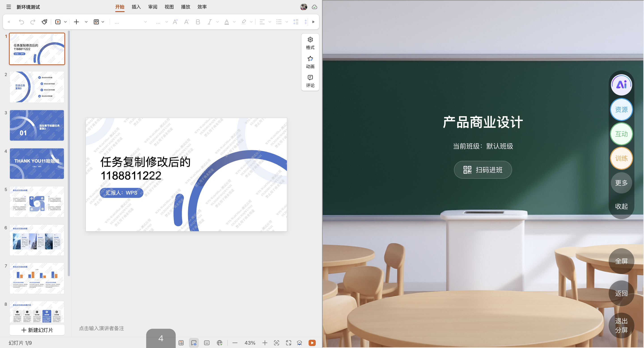
Task: Select slide 2 thumbnail 目录任务复制2
Action: pyautogui.click(x=37, y=87)
